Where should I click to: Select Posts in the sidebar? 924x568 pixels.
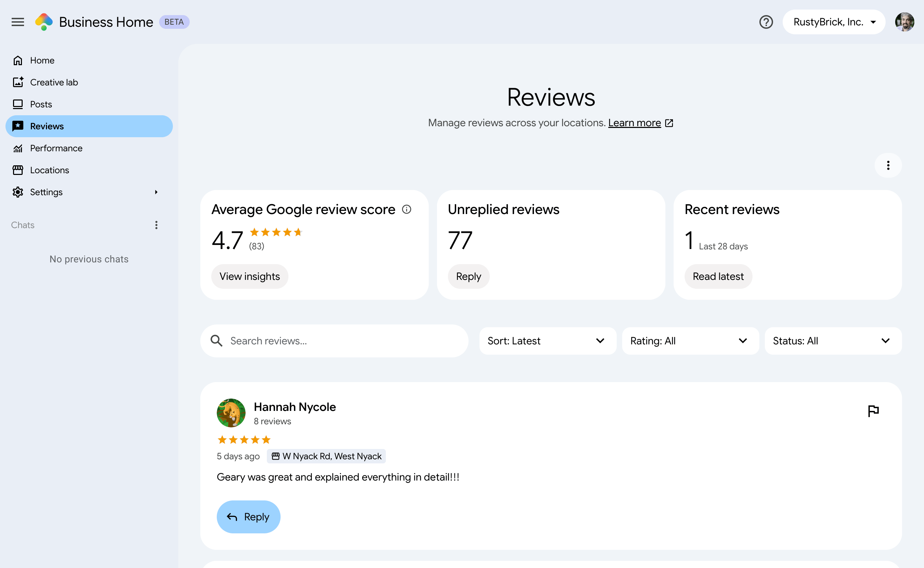click(x=89, y=104)
